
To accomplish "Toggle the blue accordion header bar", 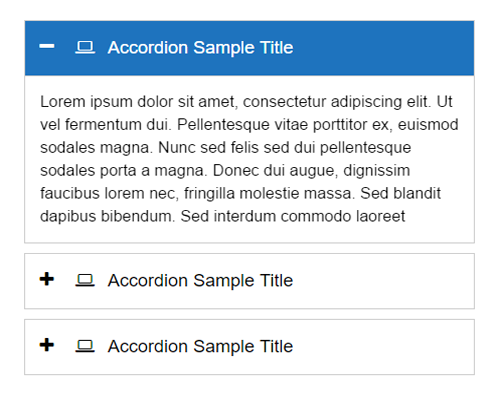I will (x=249, y=48).
